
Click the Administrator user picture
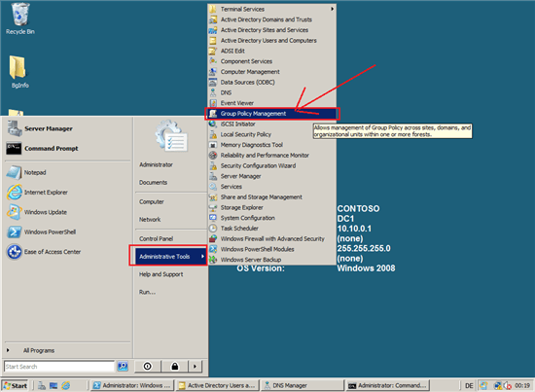[x=171, y=135]
